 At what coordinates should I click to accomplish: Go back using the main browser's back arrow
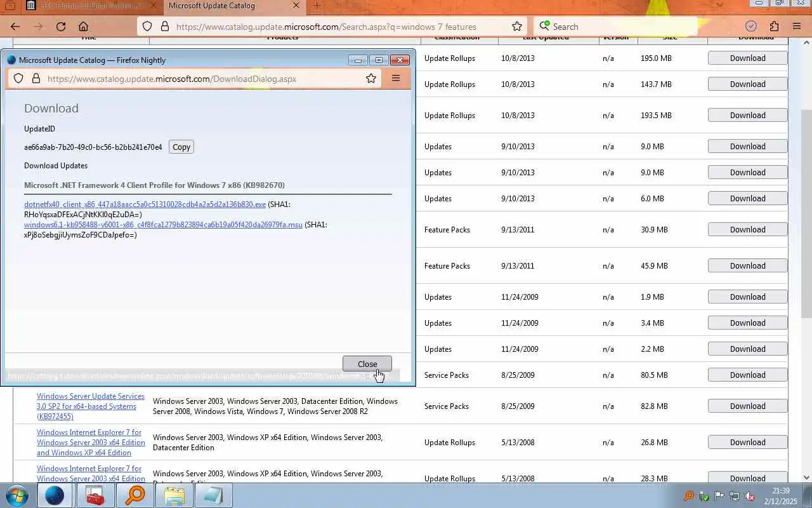pyautogui.click(x=15, y=27)
